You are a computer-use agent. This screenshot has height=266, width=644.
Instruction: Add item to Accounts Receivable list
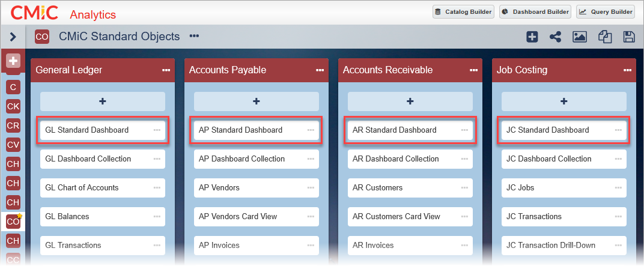(x=410, y=101)
